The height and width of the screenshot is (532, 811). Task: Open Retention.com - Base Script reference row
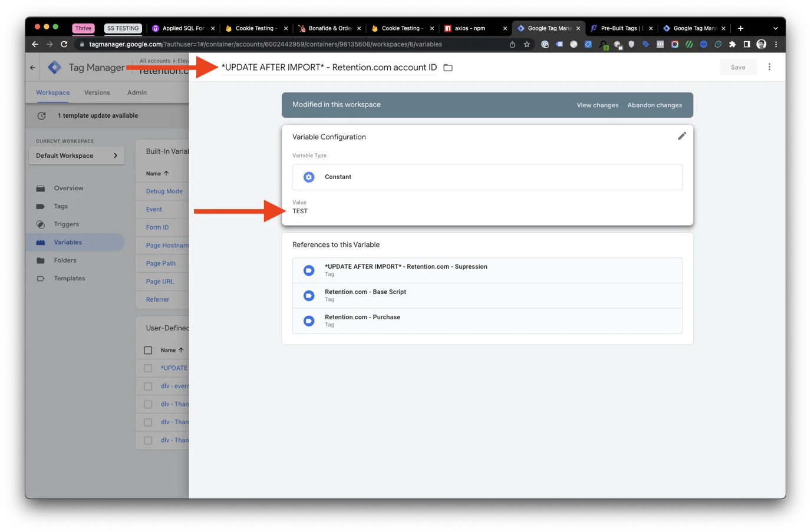tap(487, 296)
